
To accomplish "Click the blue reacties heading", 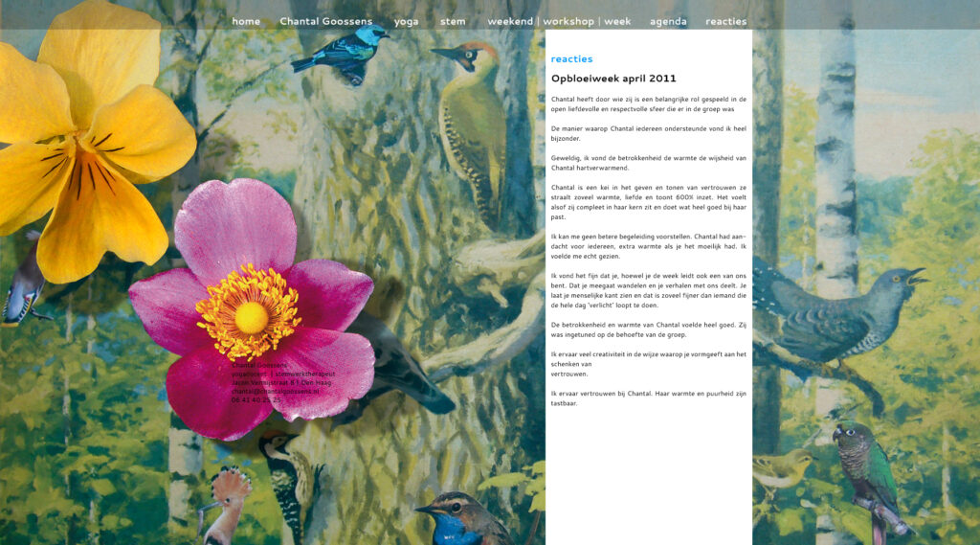I will coord(571,58).
